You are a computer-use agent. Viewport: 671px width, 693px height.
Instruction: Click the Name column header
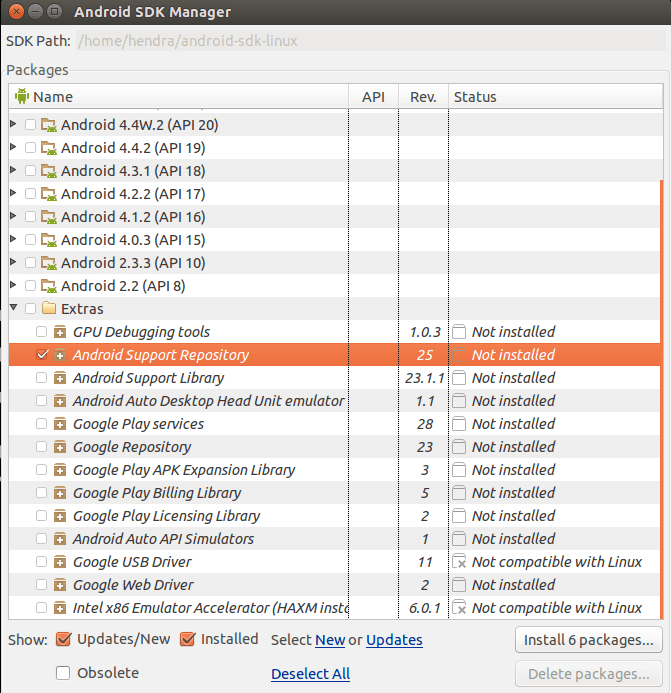click(179, 96)
